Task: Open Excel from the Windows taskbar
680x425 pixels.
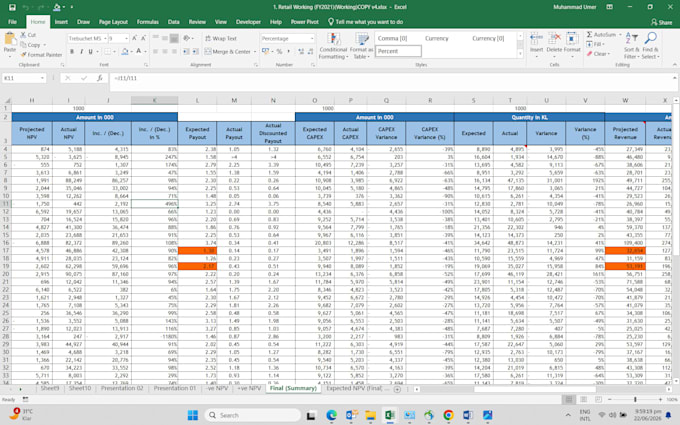Action: [389, 415]
